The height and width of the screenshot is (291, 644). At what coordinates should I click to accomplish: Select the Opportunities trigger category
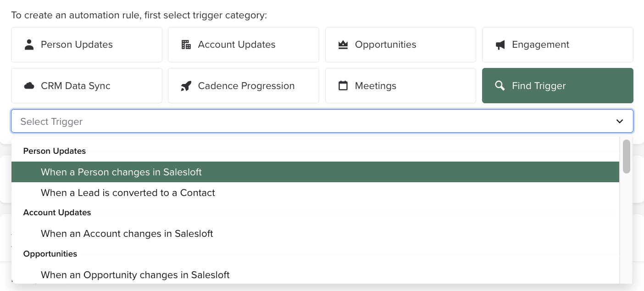click(x=400, y=44)
